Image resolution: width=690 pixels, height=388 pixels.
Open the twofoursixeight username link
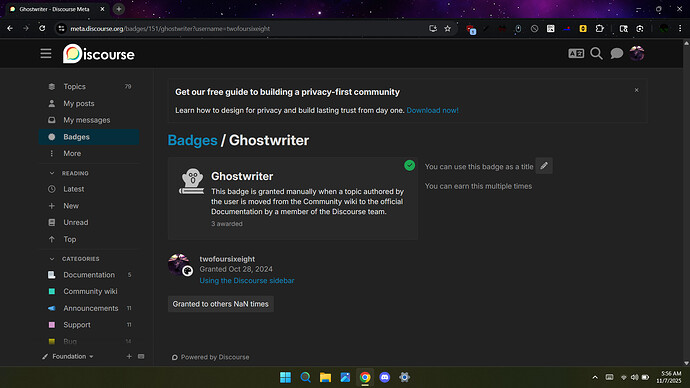point(227,259)
